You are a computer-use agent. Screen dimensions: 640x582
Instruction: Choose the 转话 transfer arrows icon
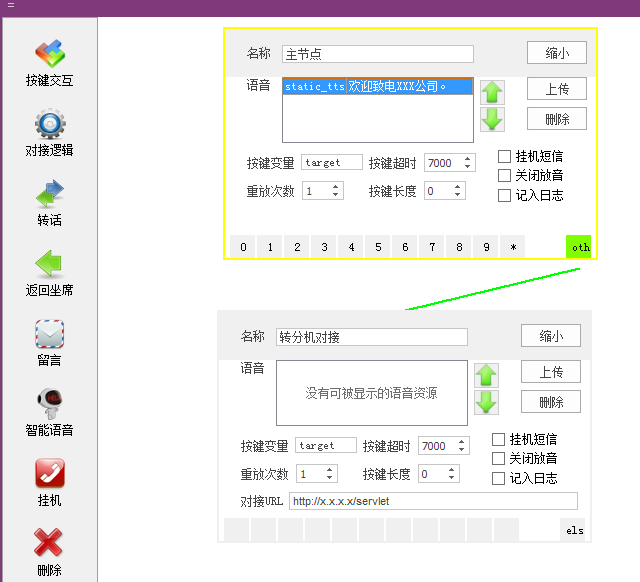click(x=50, y=193)
